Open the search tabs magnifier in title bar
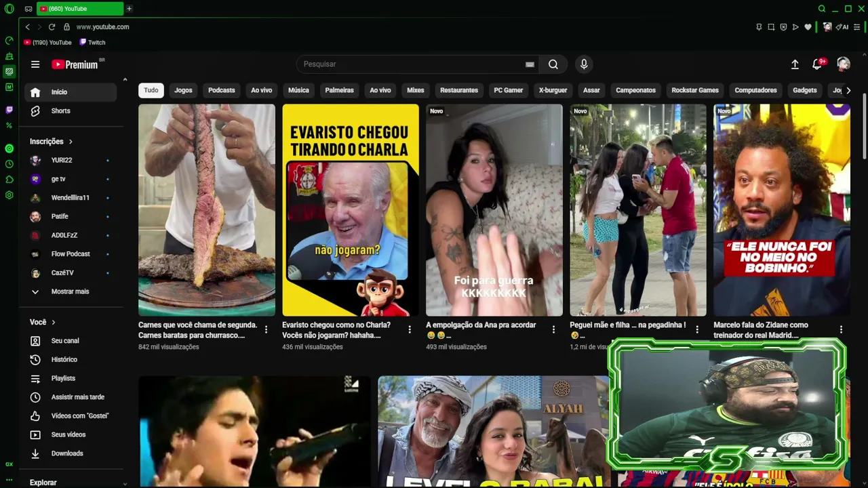 822,9
